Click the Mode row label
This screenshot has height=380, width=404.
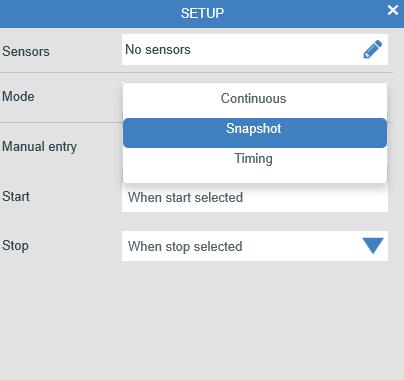(x=18, y=97)
